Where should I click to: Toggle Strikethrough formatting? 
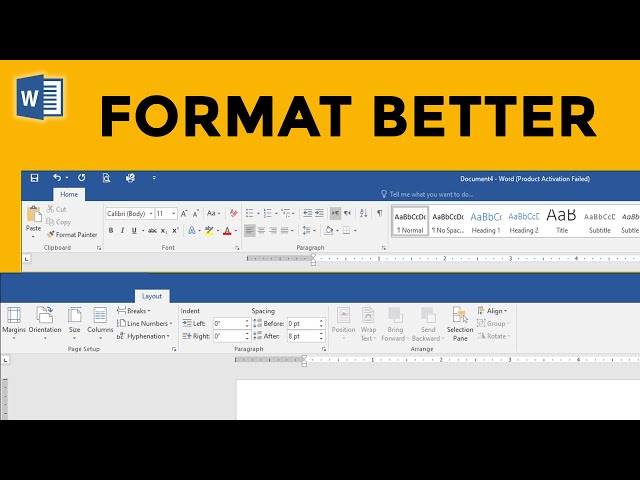(152, 231)
